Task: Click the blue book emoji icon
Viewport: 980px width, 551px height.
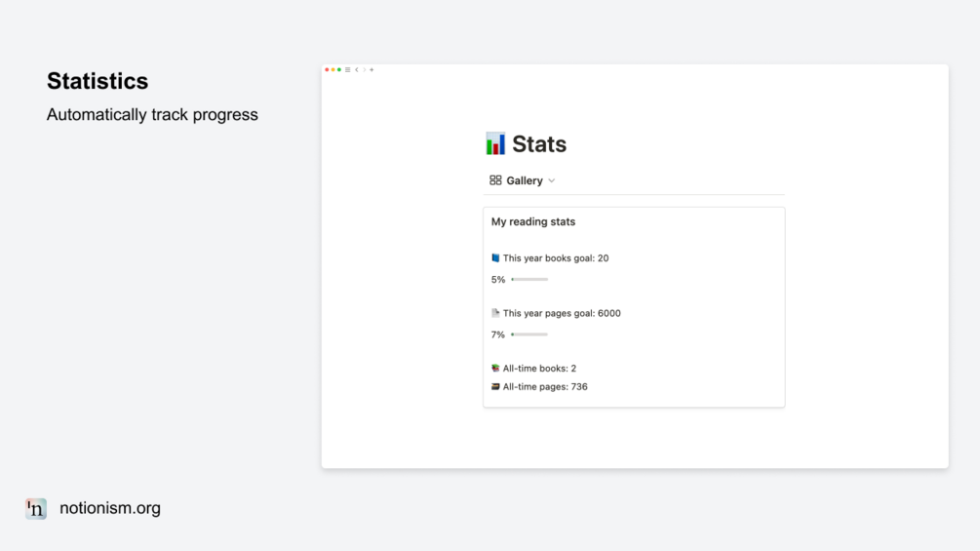Action: pos(495,258)
